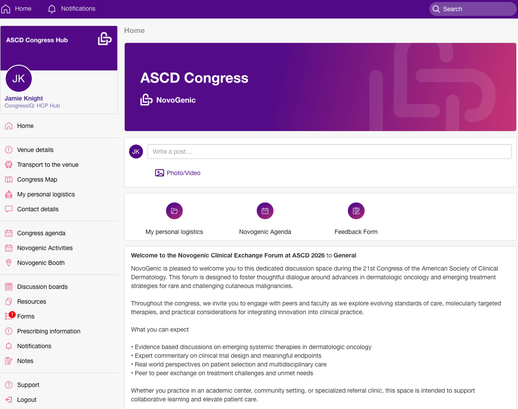Click the Home icon in the sidebar
The width and height of the screenshot is (518, 409).
coord(9,126)
